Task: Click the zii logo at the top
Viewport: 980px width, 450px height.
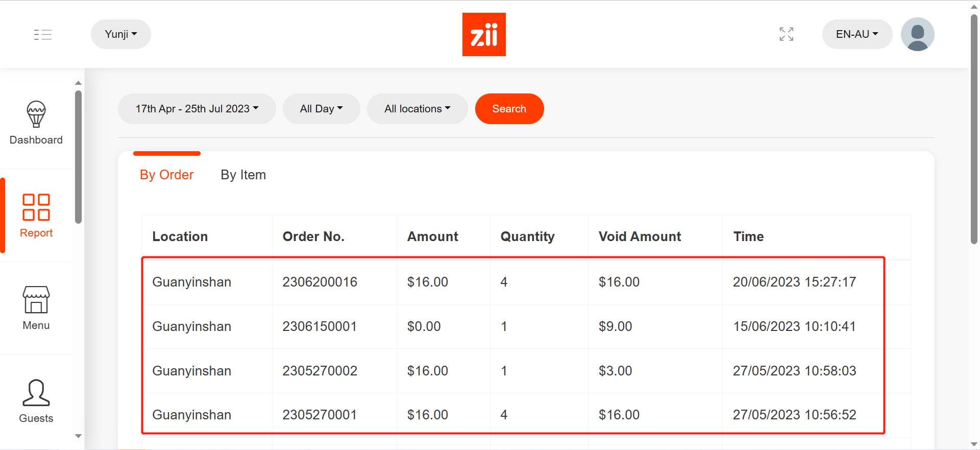Action: [x=484, y=34]
